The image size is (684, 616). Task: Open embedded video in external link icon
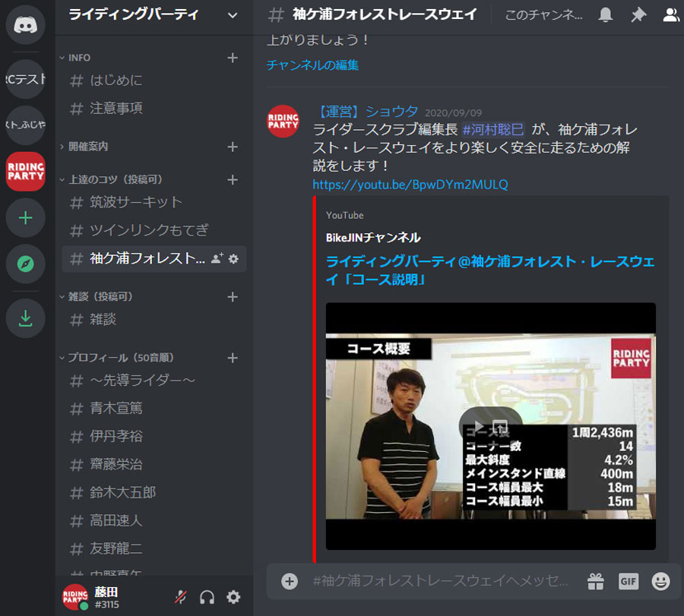(500, 426)
